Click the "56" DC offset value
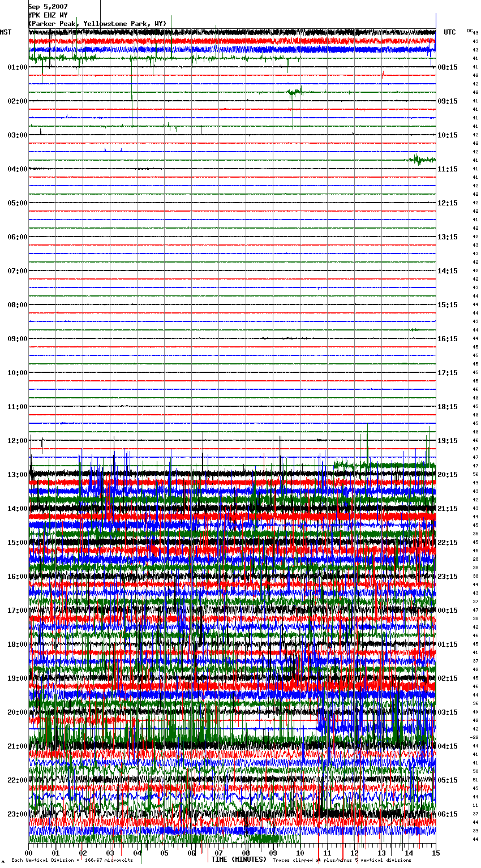Screen dimensions: 481x868 click(x=475, y=474)
